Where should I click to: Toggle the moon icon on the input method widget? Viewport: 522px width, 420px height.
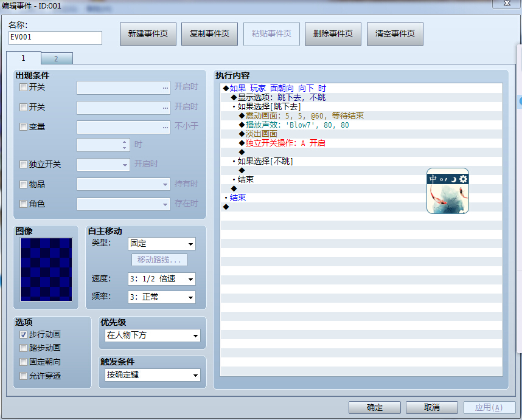[453, 179]
